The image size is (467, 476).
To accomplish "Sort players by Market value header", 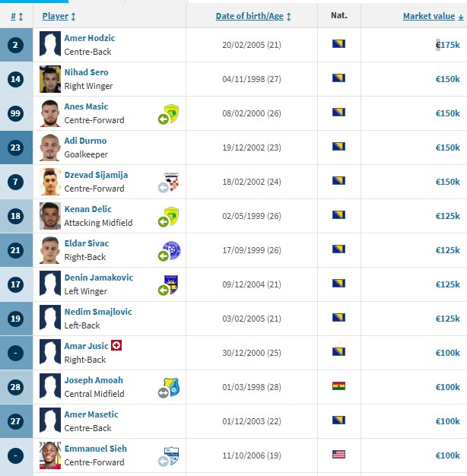I will pyautogui.click(x=430, y=16).
